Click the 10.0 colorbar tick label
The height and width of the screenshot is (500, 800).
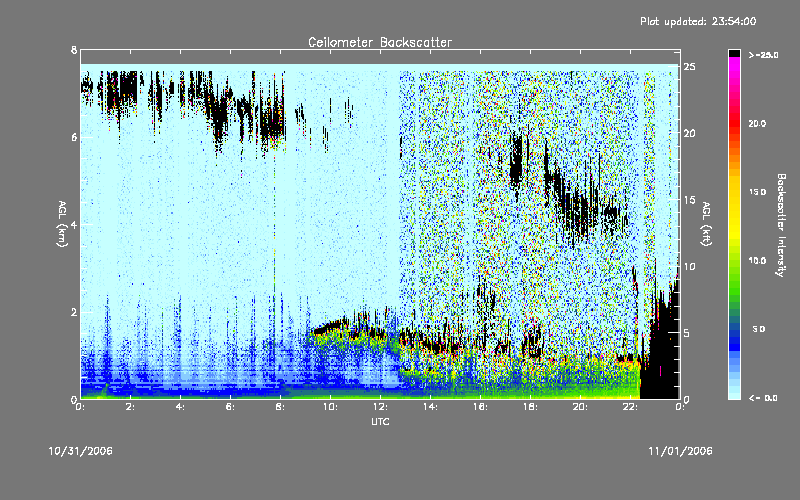pyautogui.click(x=757, y=261)
